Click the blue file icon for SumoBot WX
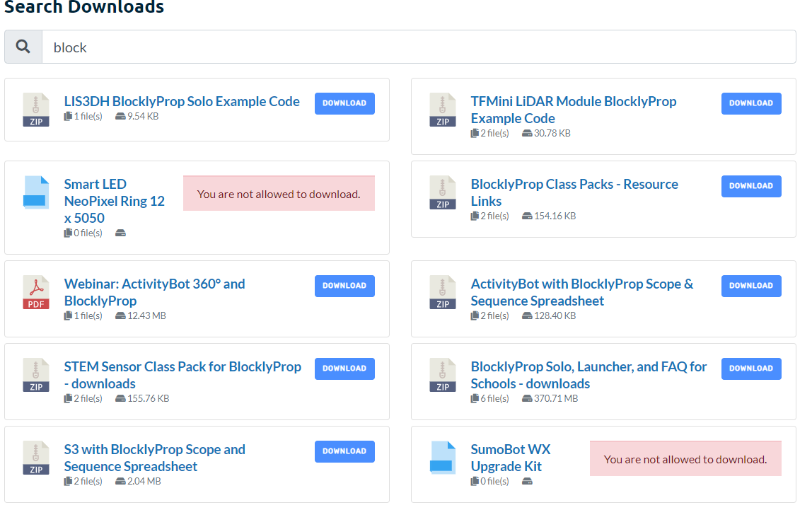Screen dimensions: 812x510 (x=443, y=458)
